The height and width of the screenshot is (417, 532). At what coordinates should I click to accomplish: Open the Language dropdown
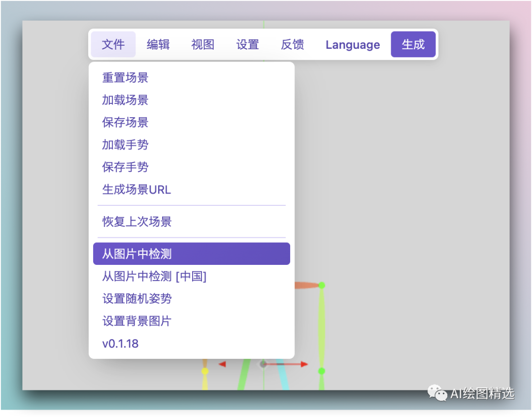tap(352, 44)
